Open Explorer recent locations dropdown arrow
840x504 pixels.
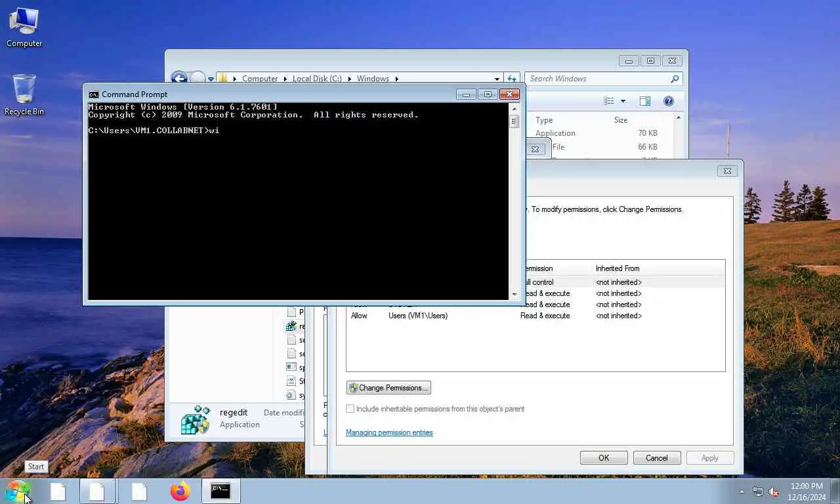coord(211,79)
